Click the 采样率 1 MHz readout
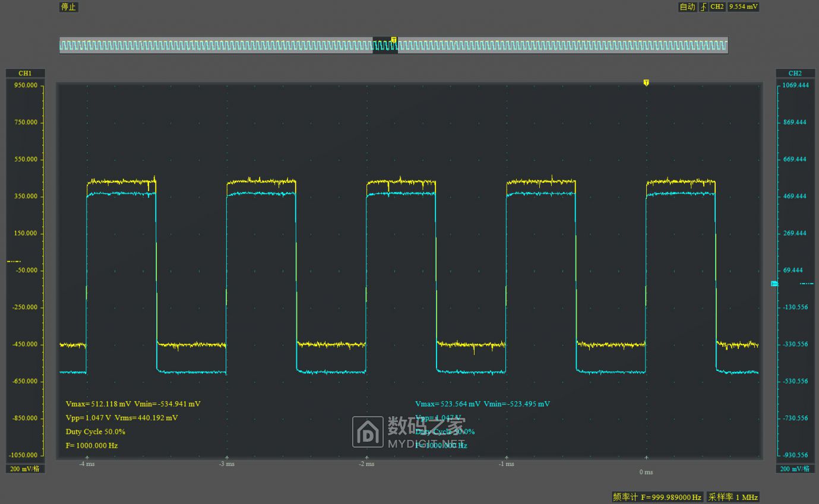This screenshot has height=504, width=819. (x=733, y=497)
